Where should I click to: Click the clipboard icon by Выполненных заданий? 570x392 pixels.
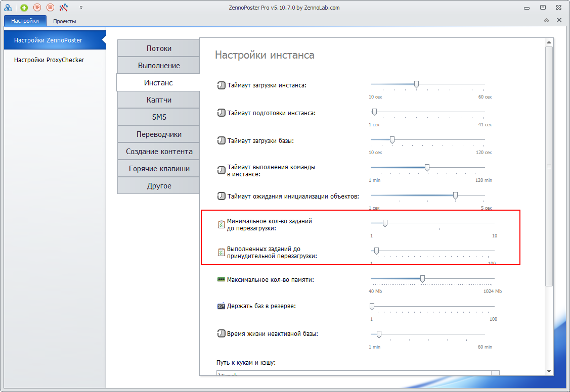(221, 252)
